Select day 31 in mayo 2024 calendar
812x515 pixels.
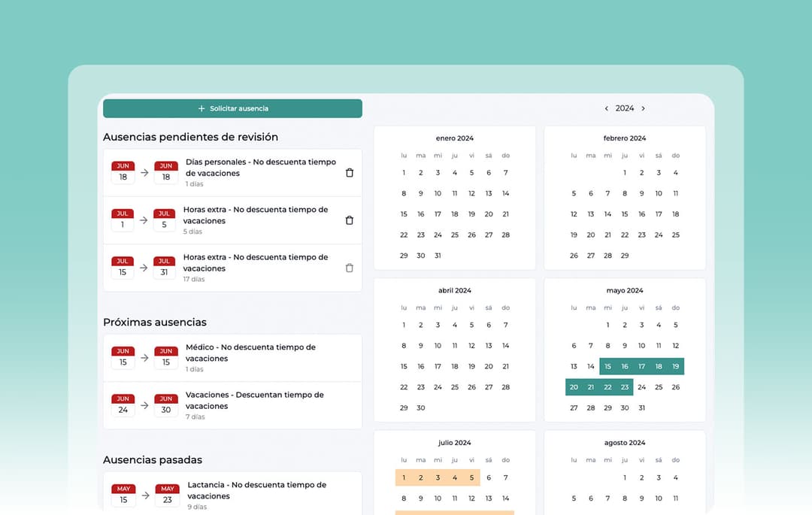641,407
